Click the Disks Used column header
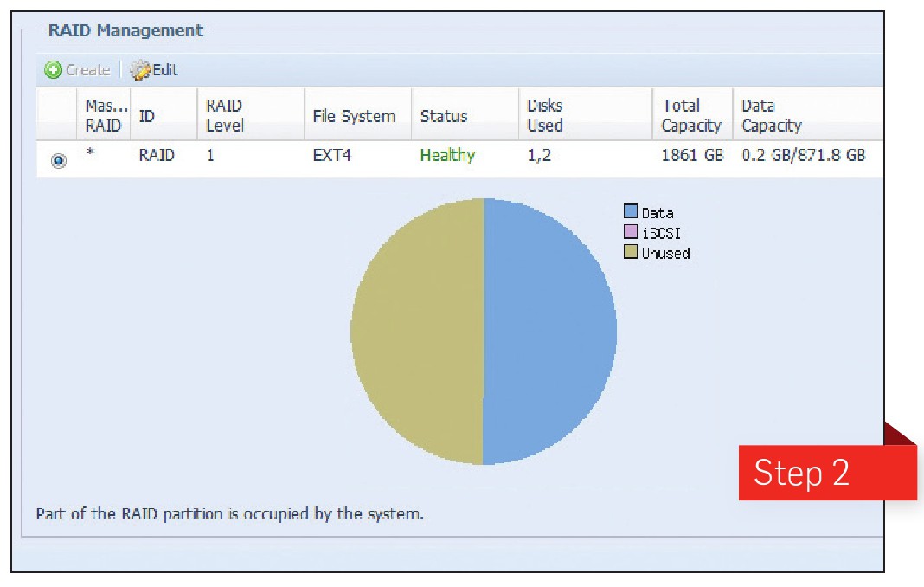Viewport: 924px width, 587px height. click(545, 115)
